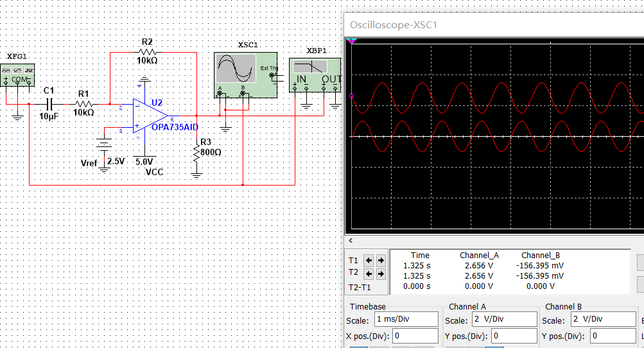Click the oscilloscope scroll-left arrow

(350, 240)
